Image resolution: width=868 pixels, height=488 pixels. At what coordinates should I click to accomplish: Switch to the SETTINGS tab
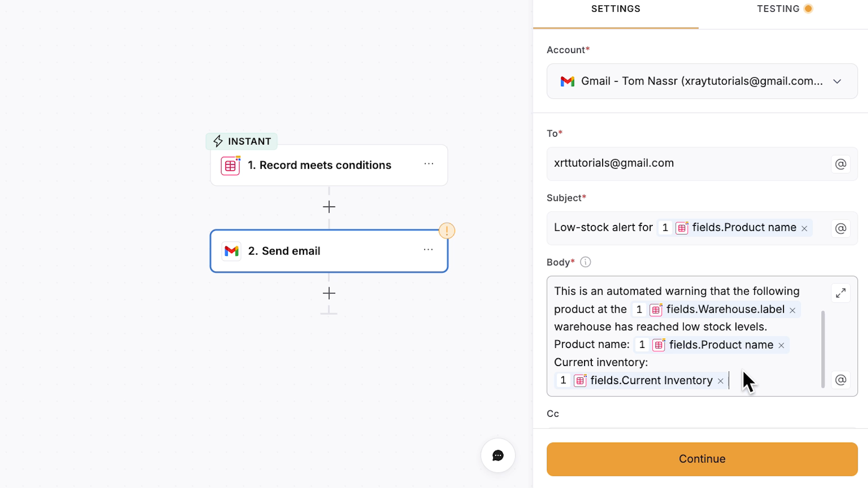pyautogui.click(x=615, y=9)
